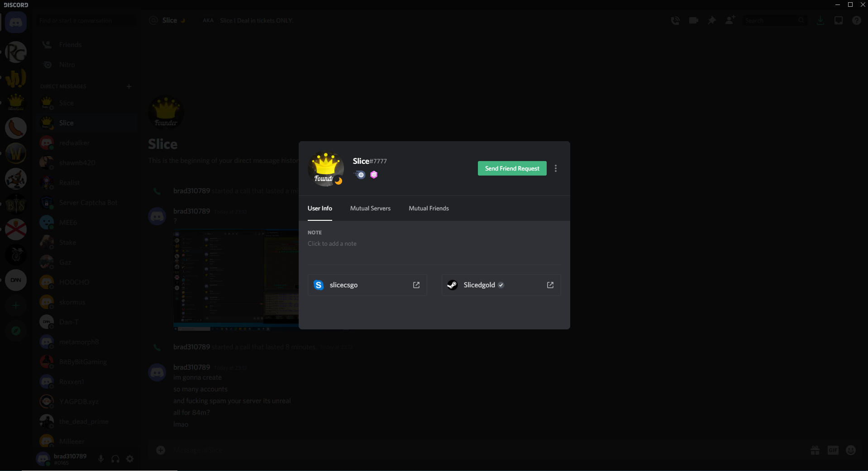Open the Slicedgold Steam connection
The image size is (868, 471).
tap(501, 285)
